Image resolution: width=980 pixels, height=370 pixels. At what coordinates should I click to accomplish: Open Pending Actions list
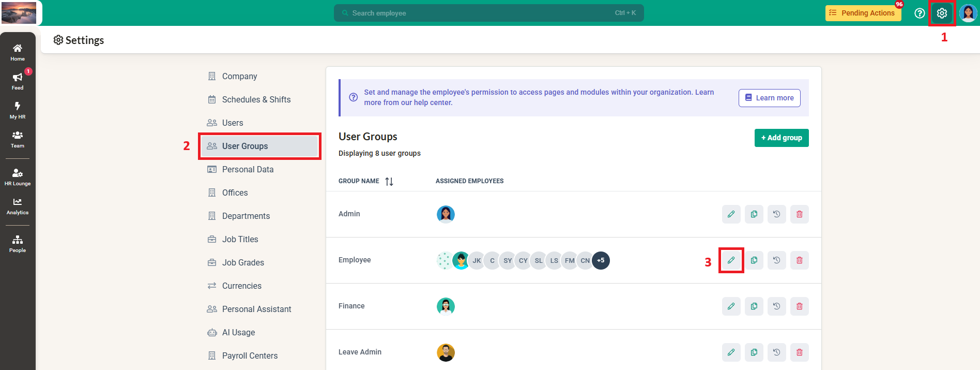coord(863,13)
